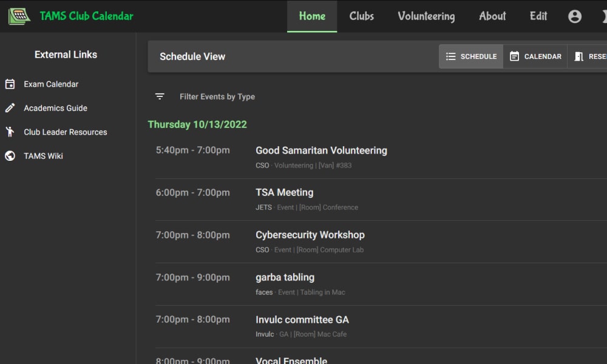
Task: Click the pencil icon beside Academics Guide
Action: pos(10,108)
